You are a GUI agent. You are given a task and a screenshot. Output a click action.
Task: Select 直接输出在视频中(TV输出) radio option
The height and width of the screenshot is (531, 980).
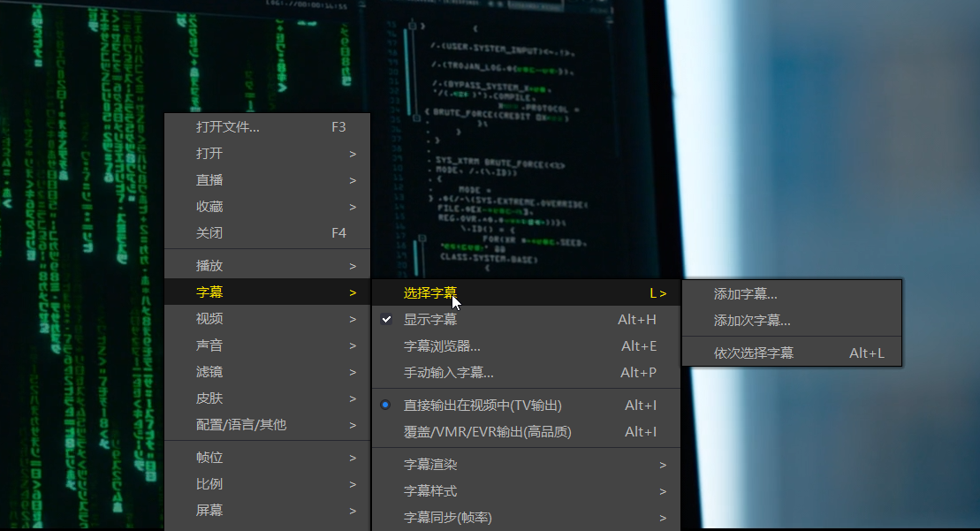click(527, 405)
